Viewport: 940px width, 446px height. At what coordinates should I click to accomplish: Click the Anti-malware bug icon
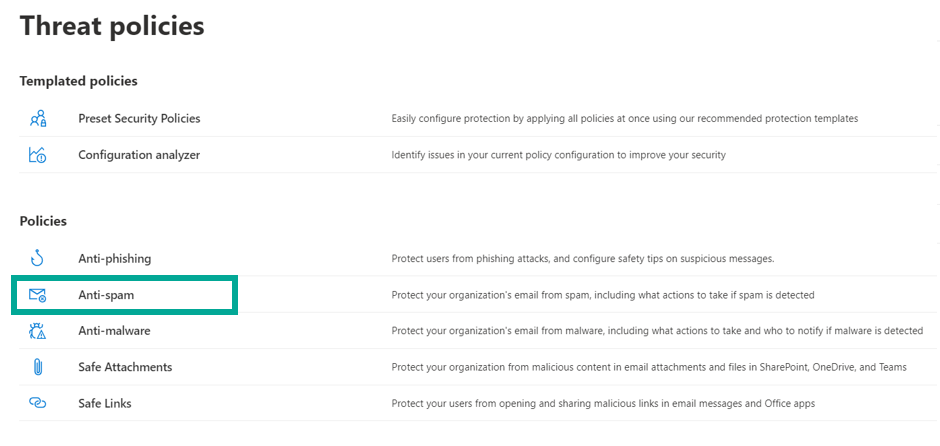[38, 331]
